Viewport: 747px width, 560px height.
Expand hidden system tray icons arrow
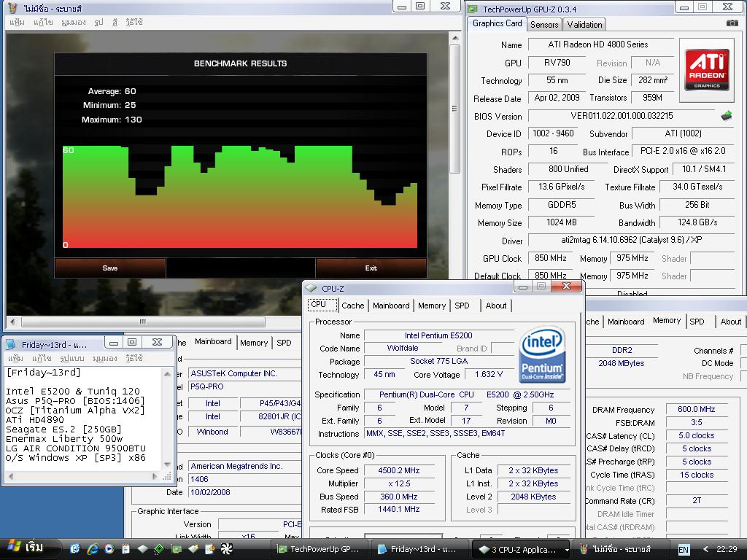(705, 549)
